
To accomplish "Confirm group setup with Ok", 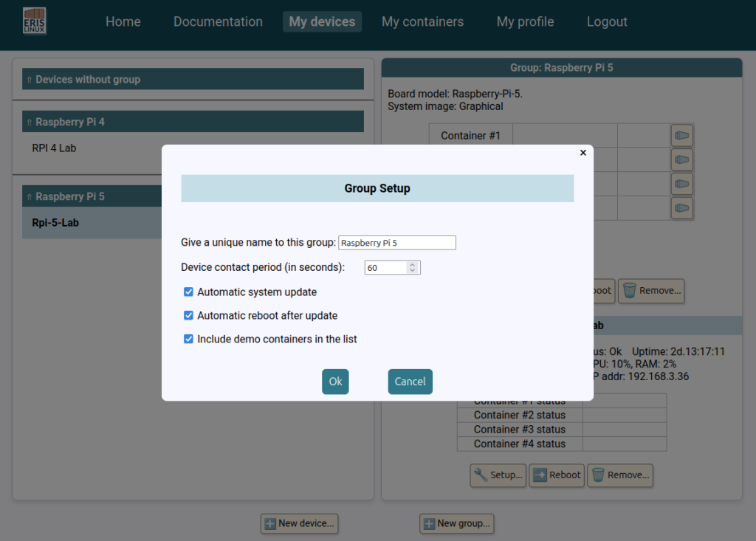I will pyautogui.click(x=335, y=382).
